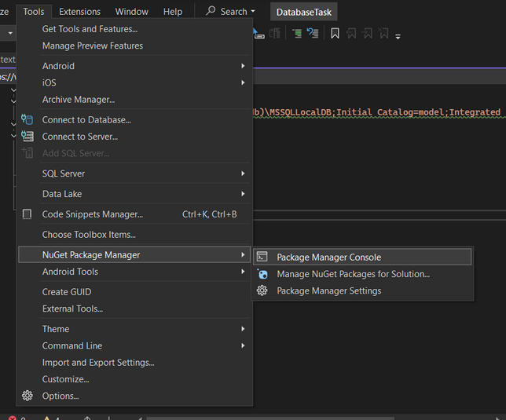The image size is (506, 420).
Task: Open the toolbar overflow options dropdown
Action: click(x=398, y=36)
